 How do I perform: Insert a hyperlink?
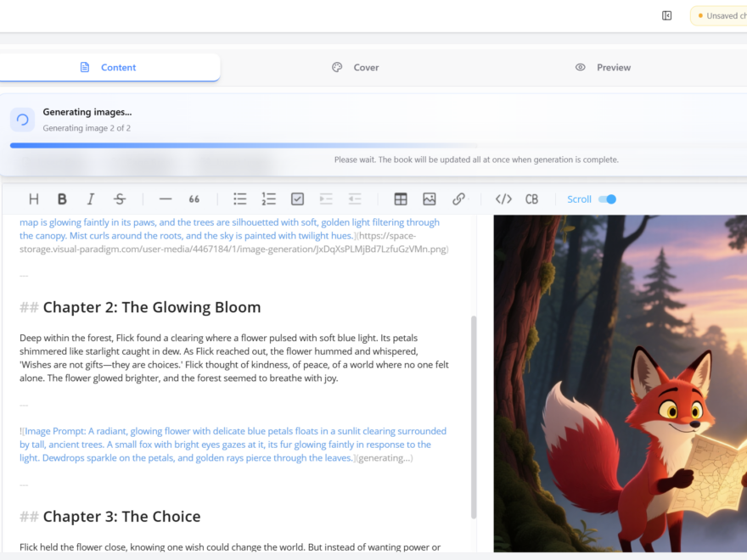pos(458,199)
